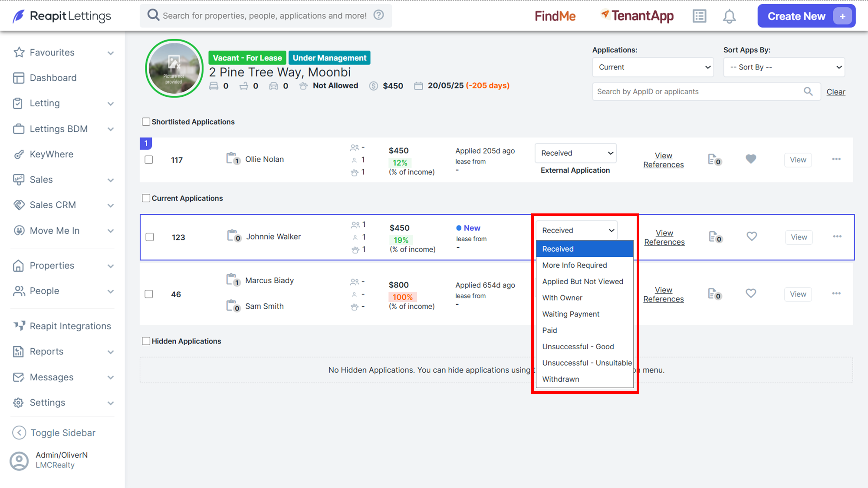
Task: Open the list view icon beside TenantApp
Action: coord(699,16)
